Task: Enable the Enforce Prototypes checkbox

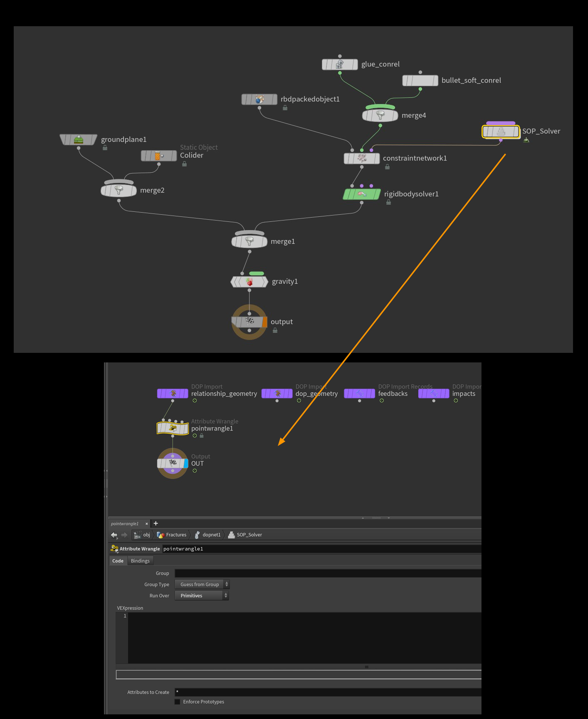Action: point(178,702)
